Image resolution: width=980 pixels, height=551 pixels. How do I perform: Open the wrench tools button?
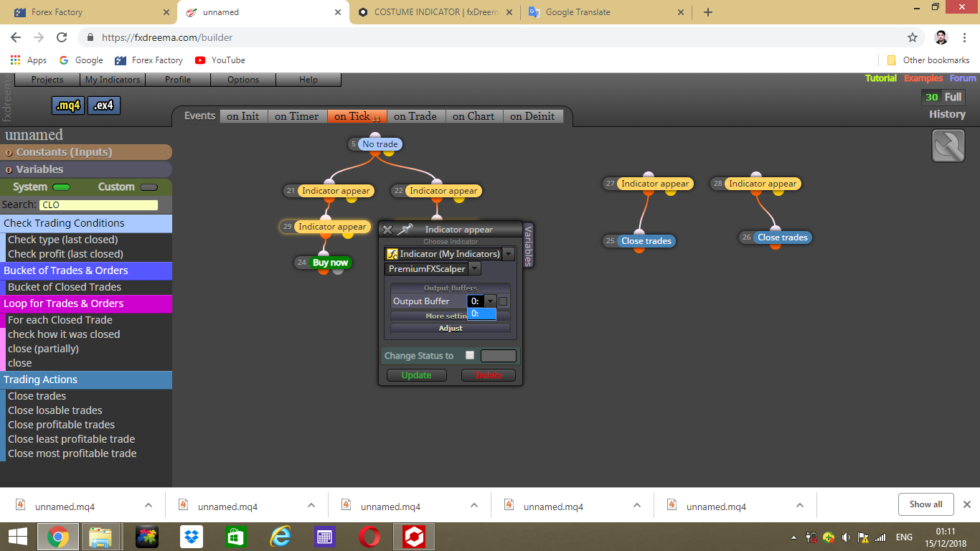948,146
